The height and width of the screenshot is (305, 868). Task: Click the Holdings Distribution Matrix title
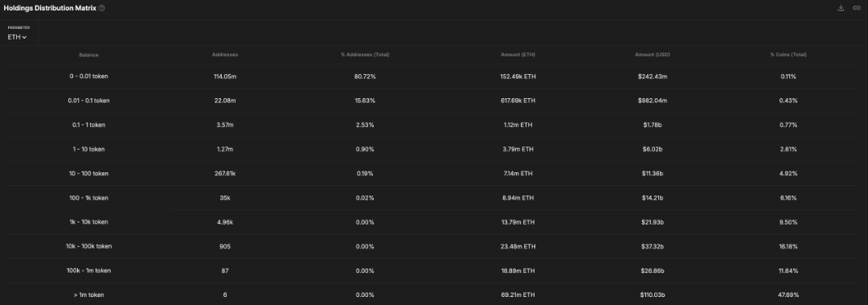50,8
